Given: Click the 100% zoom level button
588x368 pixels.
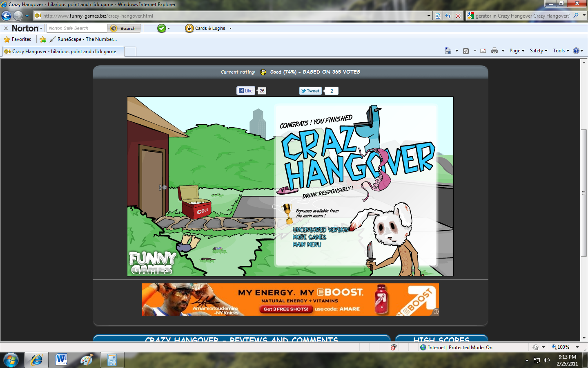Looking at the screenshot, I should point(561,347).
